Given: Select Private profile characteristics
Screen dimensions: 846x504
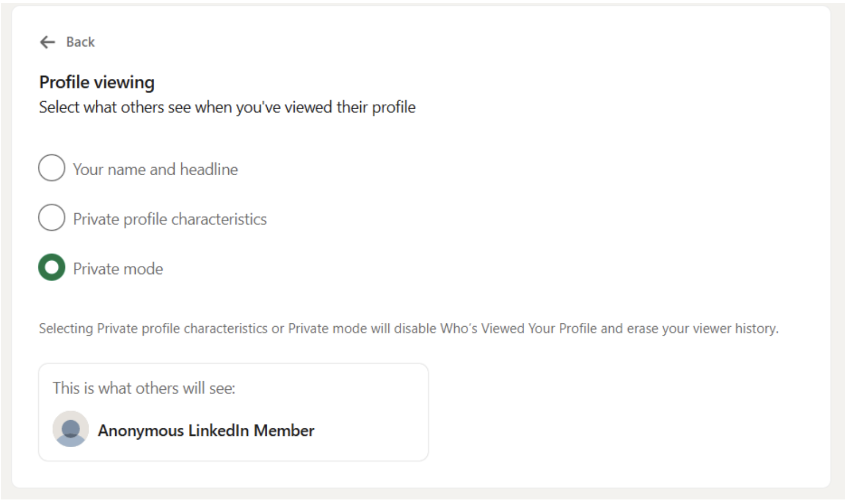Looking at the screenshot, I should pyautogui.click(x=51, y=218).
